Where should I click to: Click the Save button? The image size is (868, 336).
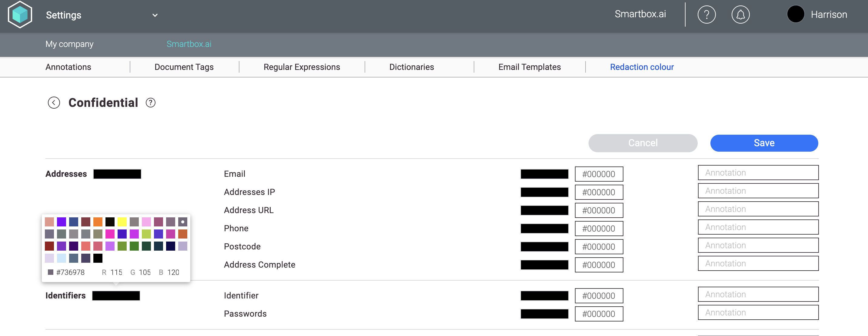point(764,143)
